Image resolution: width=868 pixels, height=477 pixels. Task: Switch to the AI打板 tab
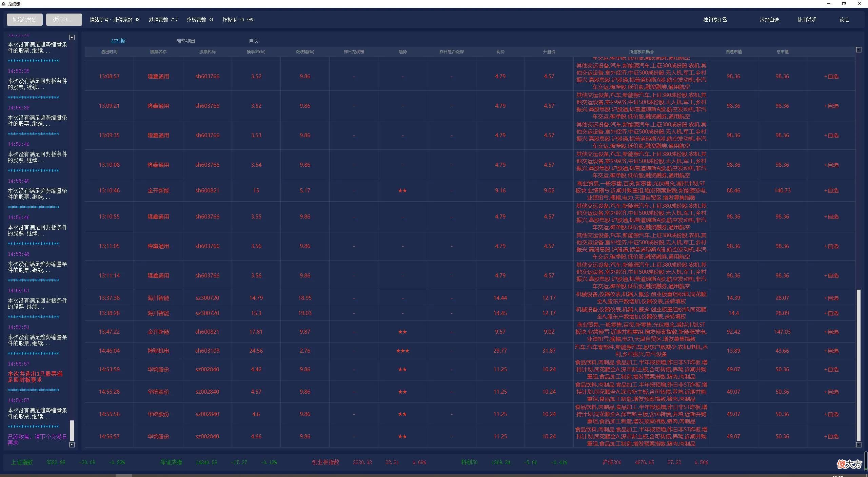pos(118,41)
